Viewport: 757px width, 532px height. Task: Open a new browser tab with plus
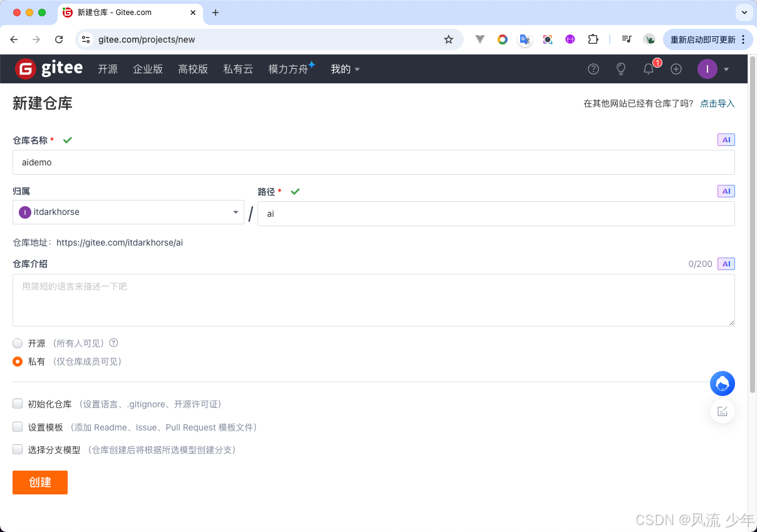tap(216, 13)
